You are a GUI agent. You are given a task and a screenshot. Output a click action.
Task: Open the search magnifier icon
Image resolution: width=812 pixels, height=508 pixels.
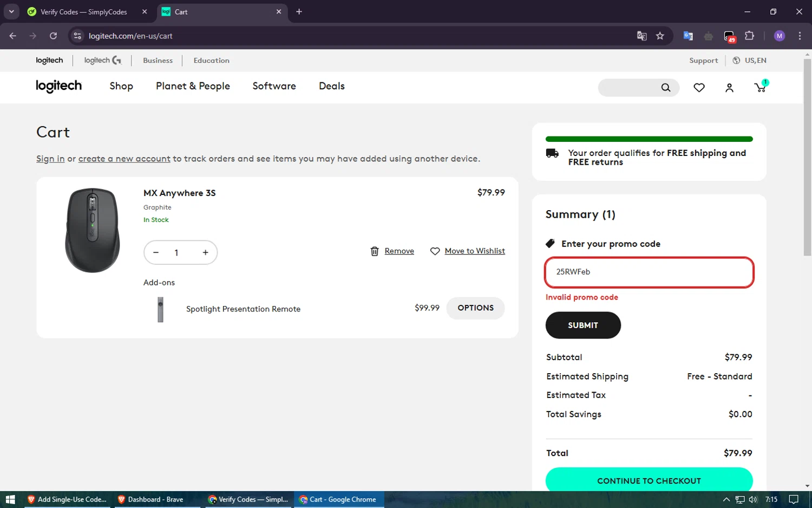tap(666, 88)
